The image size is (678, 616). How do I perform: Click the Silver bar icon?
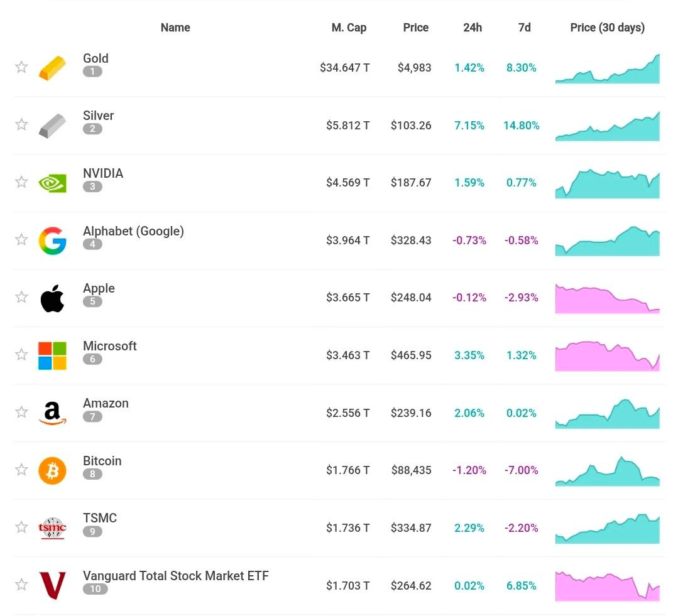click(x=52, y=125)
